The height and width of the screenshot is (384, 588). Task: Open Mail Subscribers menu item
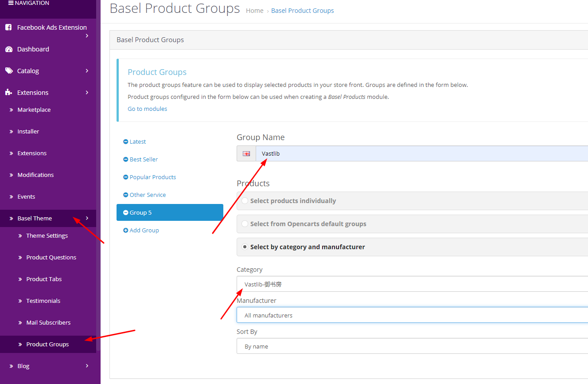(x=48, y=323)
